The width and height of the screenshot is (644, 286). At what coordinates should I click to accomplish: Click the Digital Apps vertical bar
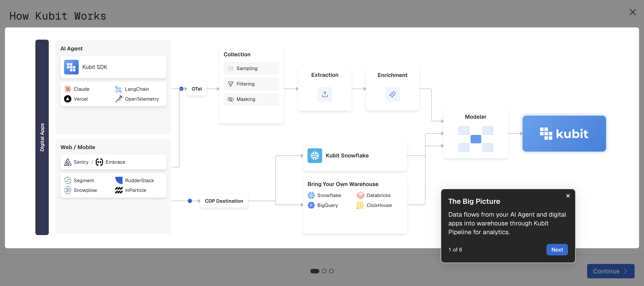(x=42, y=137)
